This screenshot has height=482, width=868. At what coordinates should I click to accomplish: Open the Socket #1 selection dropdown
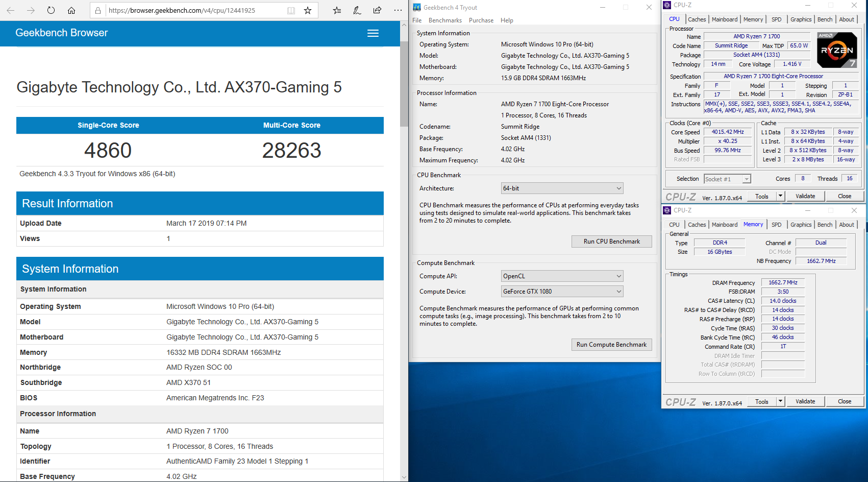[727, 179]
